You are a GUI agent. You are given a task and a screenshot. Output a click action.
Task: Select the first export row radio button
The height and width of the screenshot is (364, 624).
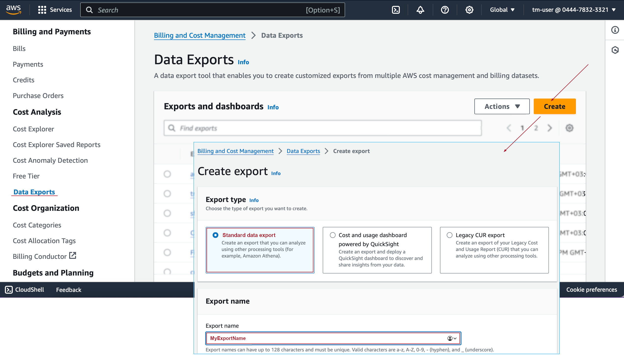tap(167, 174)
